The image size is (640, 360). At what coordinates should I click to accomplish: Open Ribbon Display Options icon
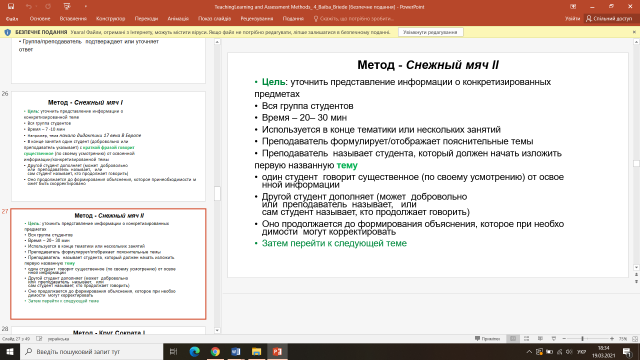tap(573, 7)
